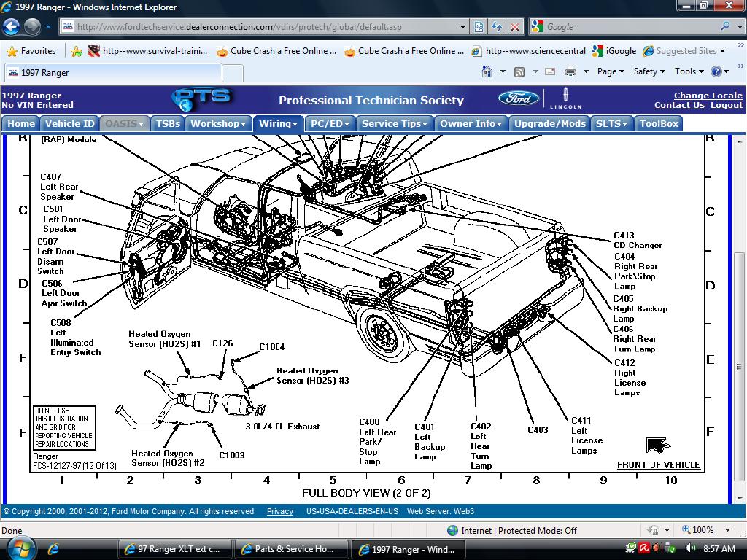Toggle the Compatibility View icon

click(479, 27)
